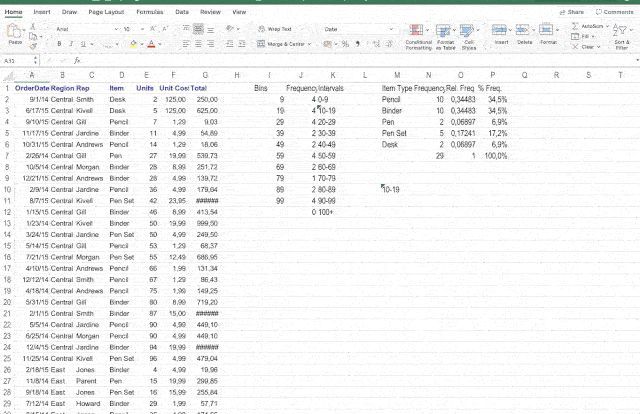
Task: Switch to the Formulas tab
Action: point(152,11)
